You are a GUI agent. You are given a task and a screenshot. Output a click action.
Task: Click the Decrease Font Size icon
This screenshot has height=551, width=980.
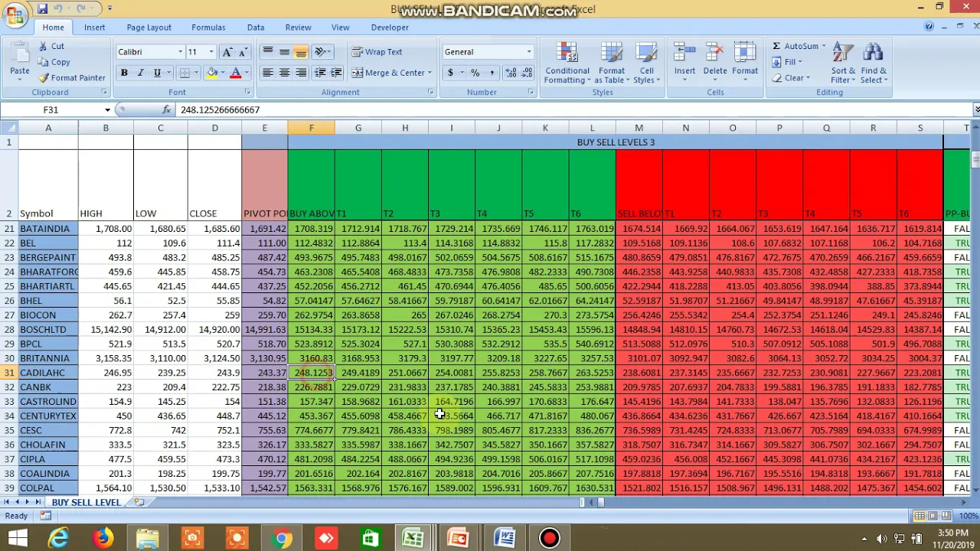pos(243,52)
